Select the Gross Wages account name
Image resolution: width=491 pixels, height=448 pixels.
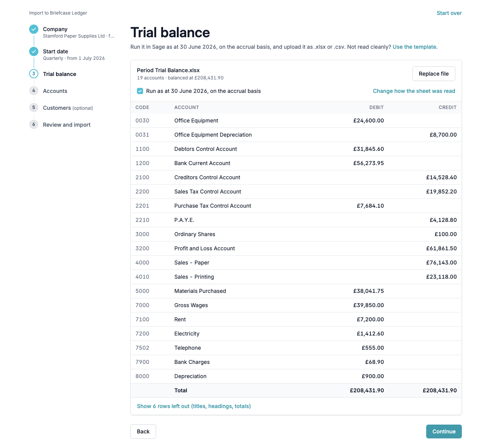[191, 305]
